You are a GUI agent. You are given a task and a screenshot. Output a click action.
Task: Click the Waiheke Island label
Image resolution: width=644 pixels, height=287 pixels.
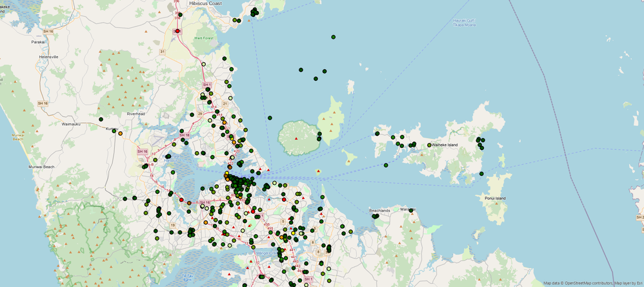[x=445, y=145]
